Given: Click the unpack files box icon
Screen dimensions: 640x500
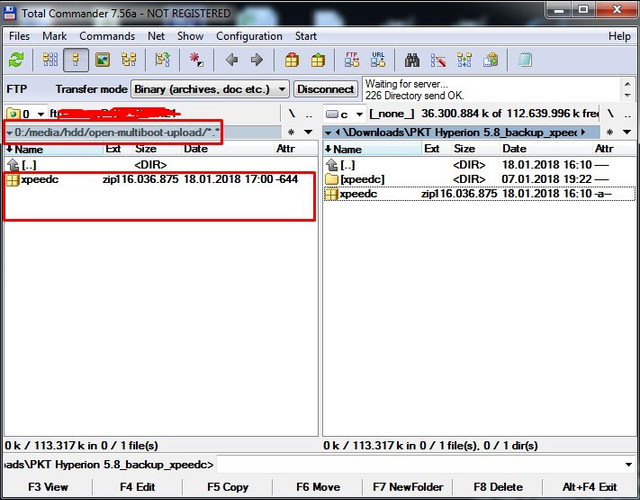Looking at the screenshot, I should coord(318,60).
